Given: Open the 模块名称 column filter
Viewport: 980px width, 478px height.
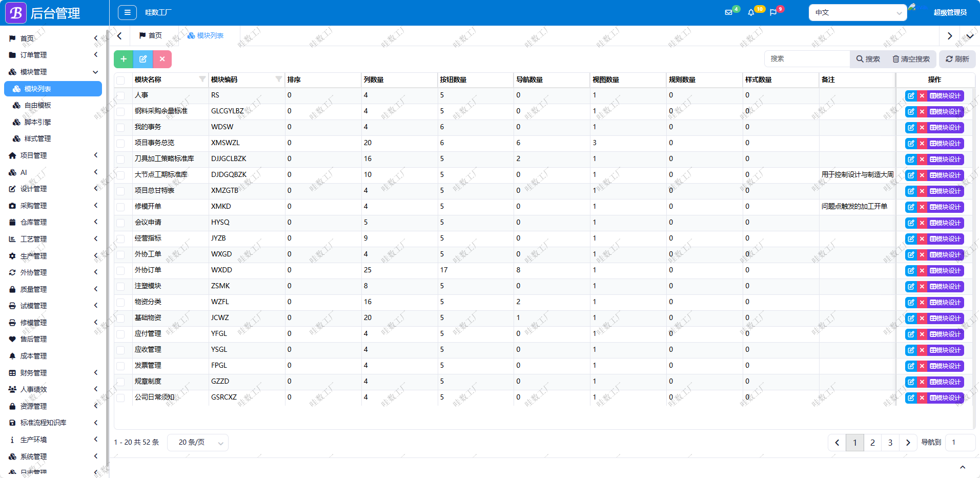Looking at the screenshot, I should click(202, 79).
